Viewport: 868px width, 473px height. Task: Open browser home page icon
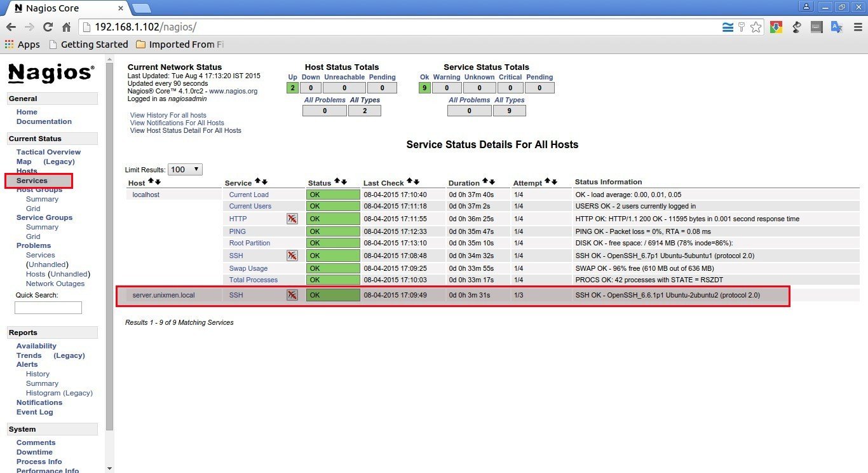(x=66, y=27)
